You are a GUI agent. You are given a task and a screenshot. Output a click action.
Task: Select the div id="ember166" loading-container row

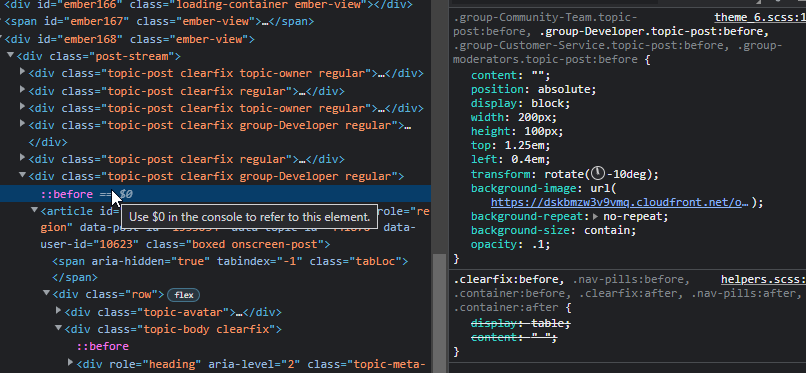(208, 5)
